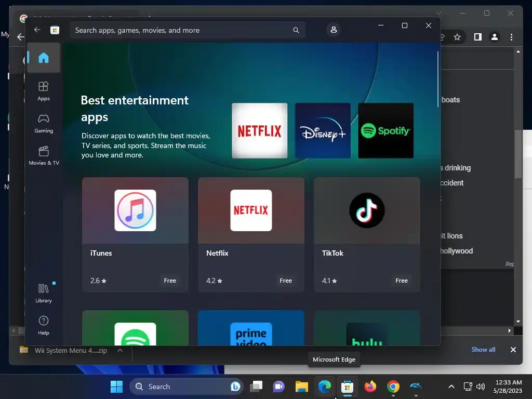The height and width of the screenshot is (399, 532).
Task: Open the volume tray icon
Action: [481, 387]
